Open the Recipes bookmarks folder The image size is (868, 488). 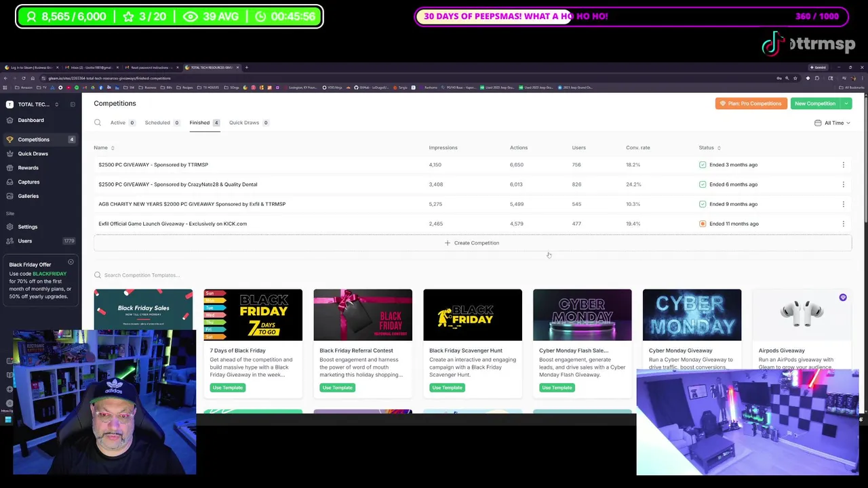pos(185,87)
